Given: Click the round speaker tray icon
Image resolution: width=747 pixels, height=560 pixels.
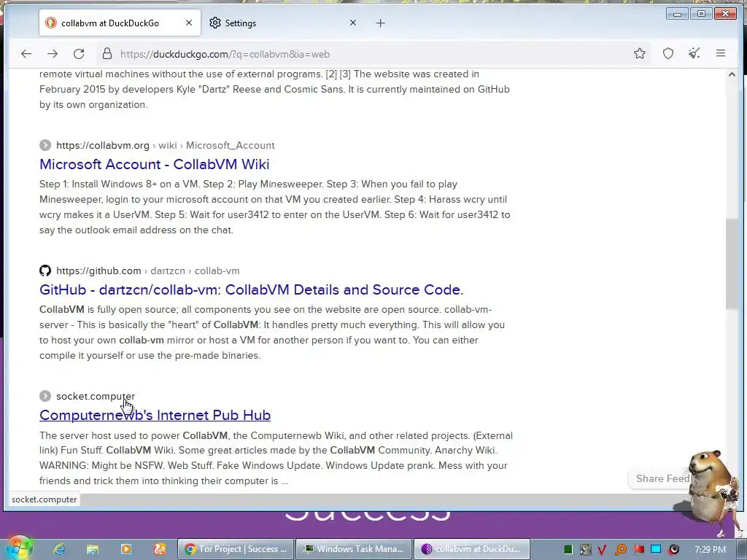Looking at the screenshot, I should pyautogui.click(x=673, y=550).
